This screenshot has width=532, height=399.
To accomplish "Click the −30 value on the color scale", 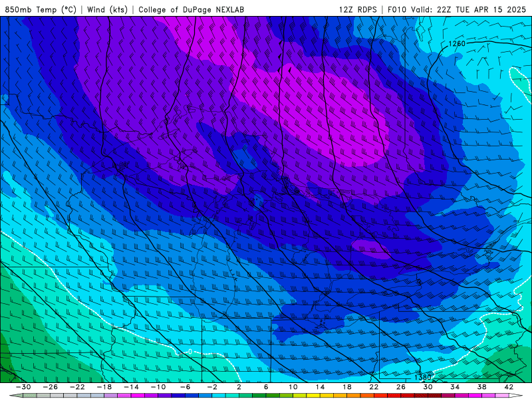I will [23, 387].
